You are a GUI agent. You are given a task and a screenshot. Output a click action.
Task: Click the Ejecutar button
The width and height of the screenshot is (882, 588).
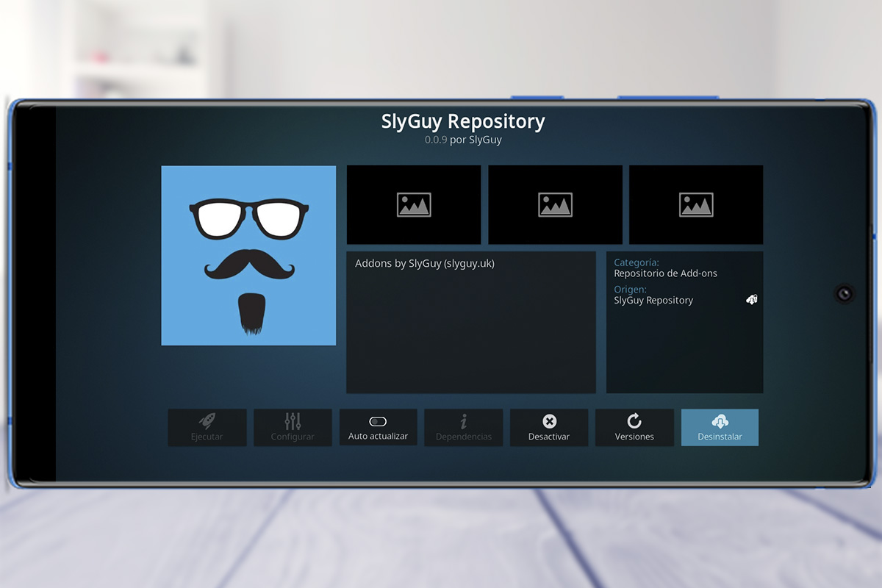(207, 427)
